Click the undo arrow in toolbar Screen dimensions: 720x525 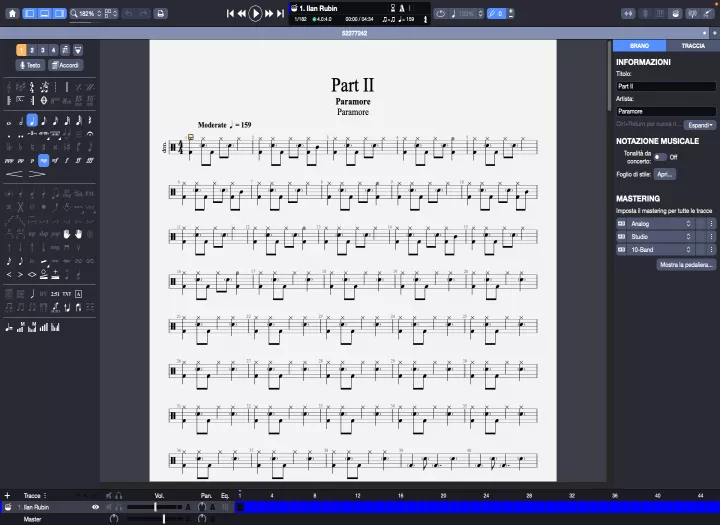pos(129,13)
